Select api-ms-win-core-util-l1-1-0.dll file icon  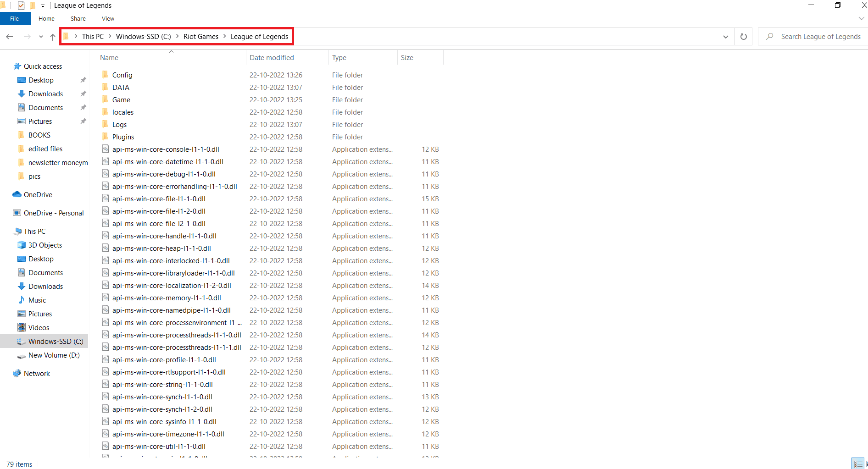106,446
